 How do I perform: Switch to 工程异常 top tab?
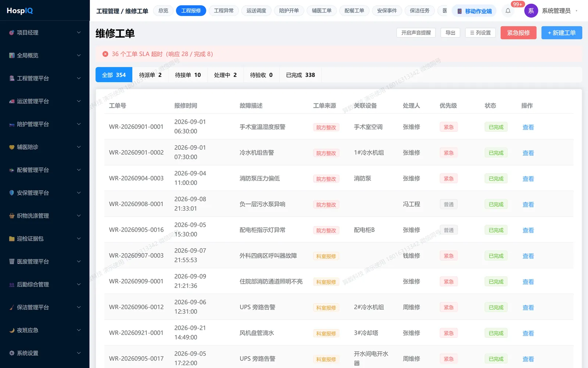click(x=223, y=11)
